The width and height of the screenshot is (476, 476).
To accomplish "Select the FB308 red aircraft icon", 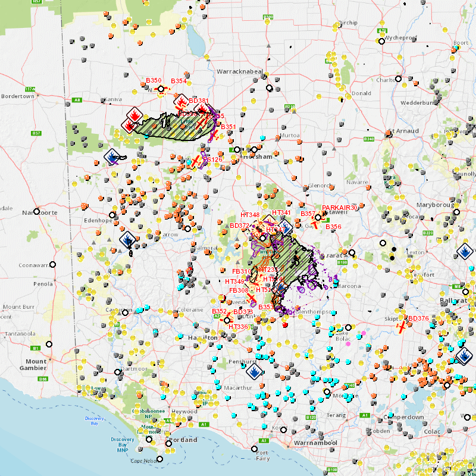I will 252,297.
